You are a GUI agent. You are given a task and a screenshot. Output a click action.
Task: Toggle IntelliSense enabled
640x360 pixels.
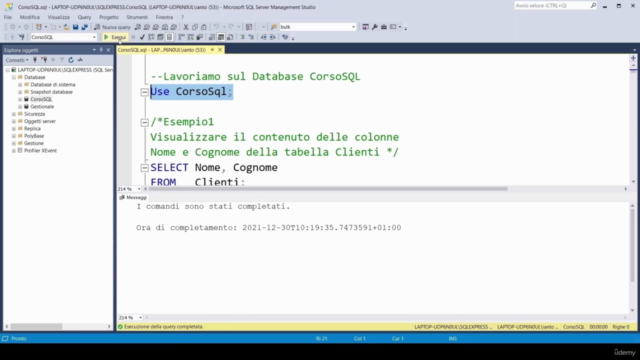pyautogui.click(x=169, y=37)
